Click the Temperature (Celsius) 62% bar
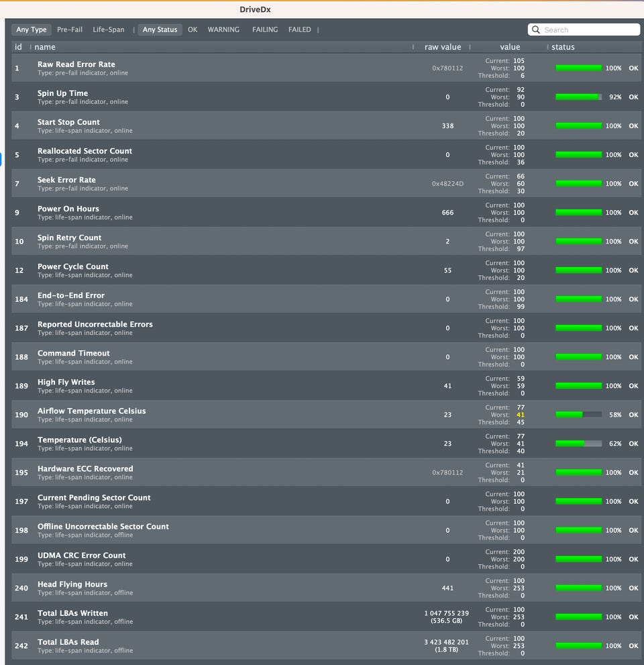Viewport: 644px width, 665px height. (579, 443)
